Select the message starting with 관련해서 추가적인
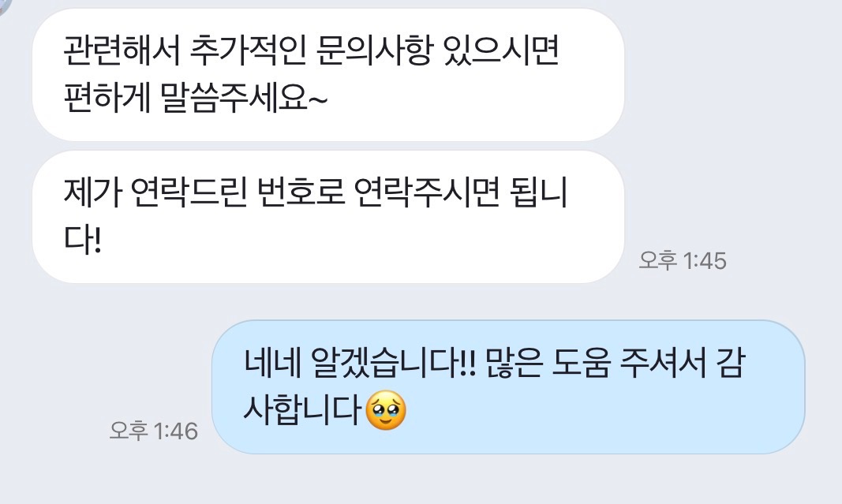842x504 pixels. pyautogui.click(x=328, y=75)
